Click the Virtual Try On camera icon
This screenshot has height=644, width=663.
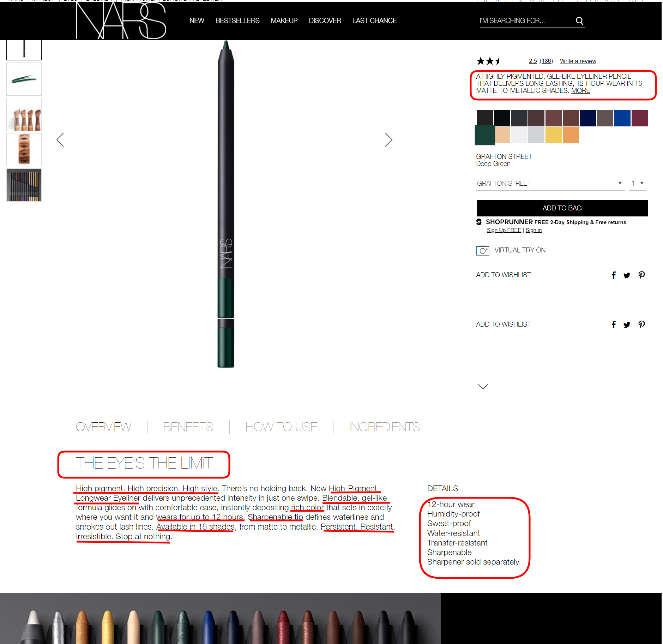click(482, 250)
